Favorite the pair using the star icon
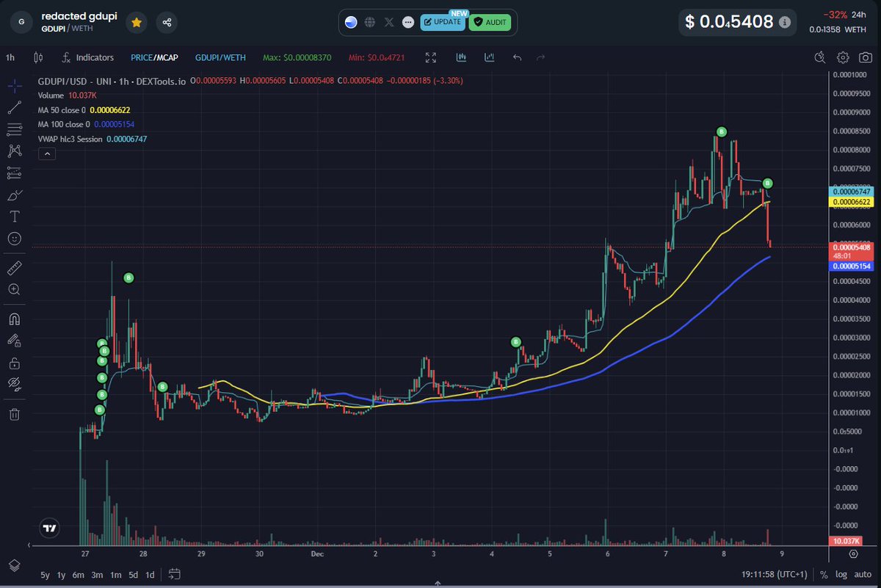This screenshot has width=881, height=588. (137, 23)
